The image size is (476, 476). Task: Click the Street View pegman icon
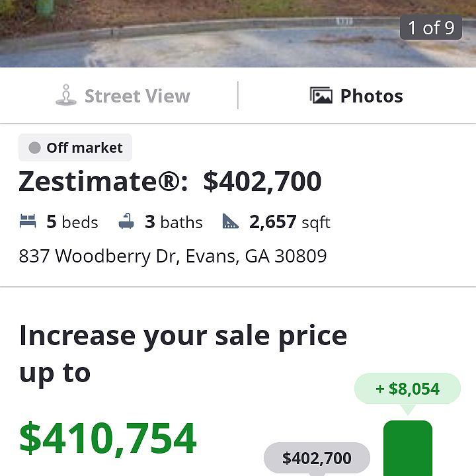tap(65, 96)
